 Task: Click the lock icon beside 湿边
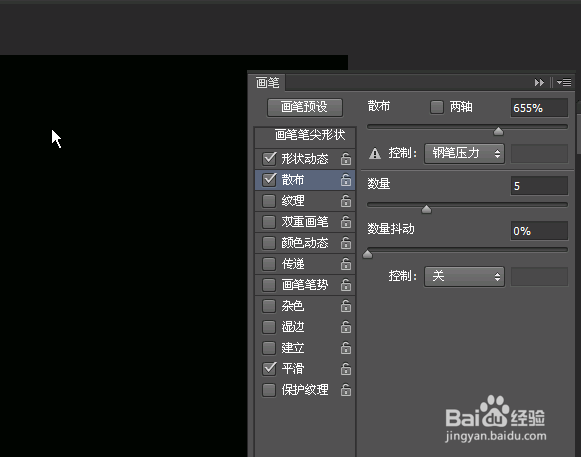click(x=346, y=327)
